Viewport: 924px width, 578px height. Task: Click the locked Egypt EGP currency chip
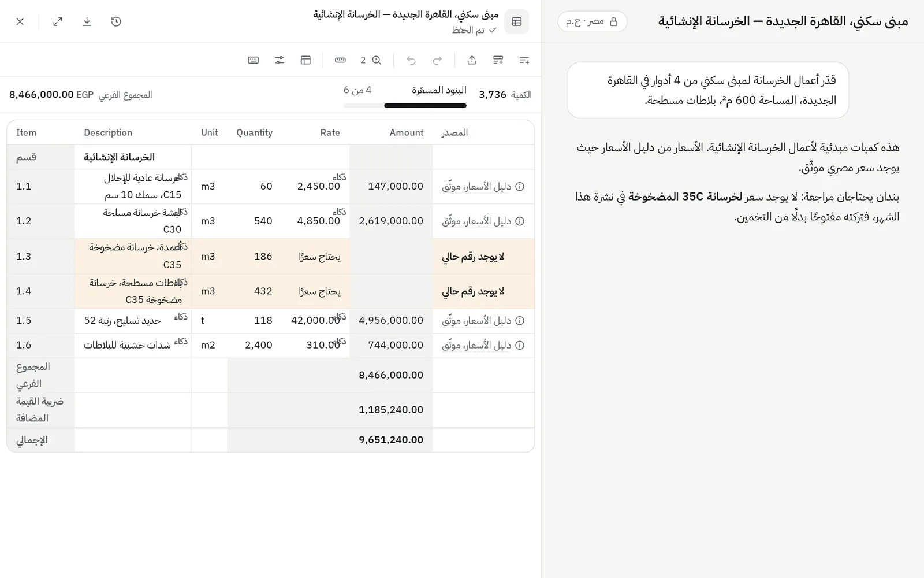pyautogui.click(x=592, y=21)
